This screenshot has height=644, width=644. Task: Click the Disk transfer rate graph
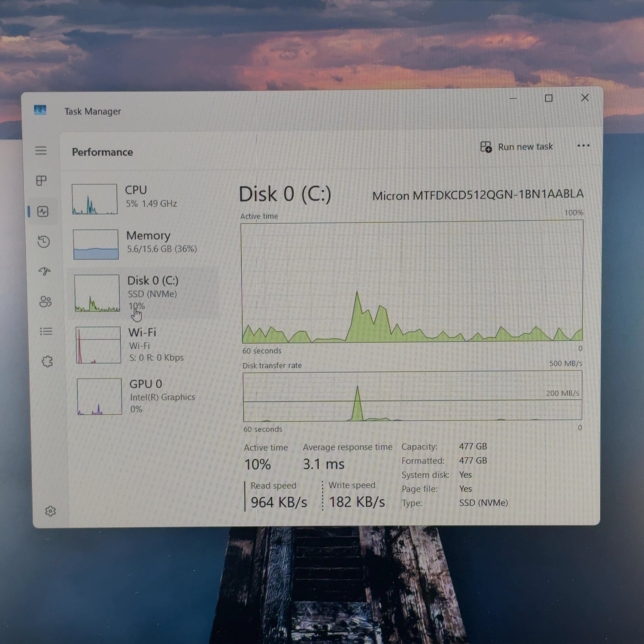coord(413,396)
